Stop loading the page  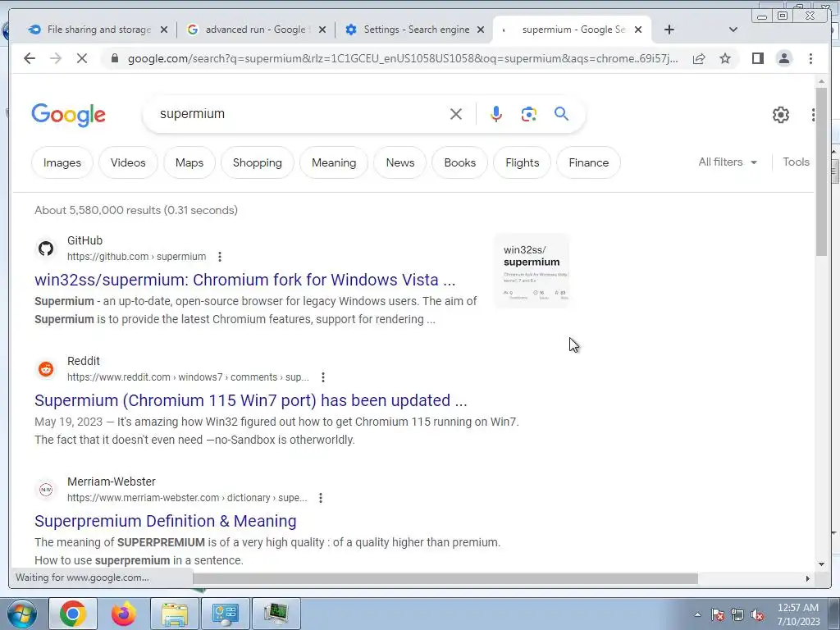click(x=82, y=58)
